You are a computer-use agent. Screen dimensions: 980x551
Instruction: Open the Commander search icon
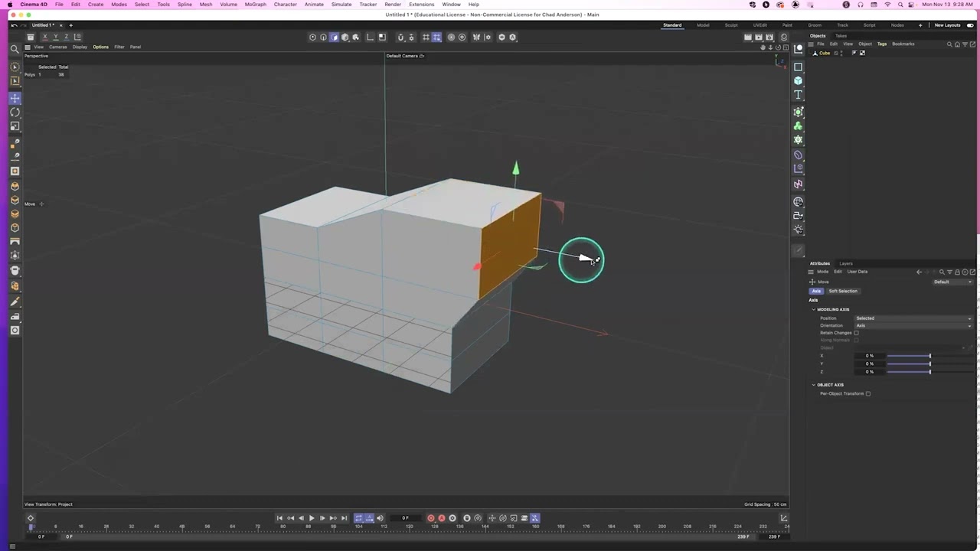point(15,49)
